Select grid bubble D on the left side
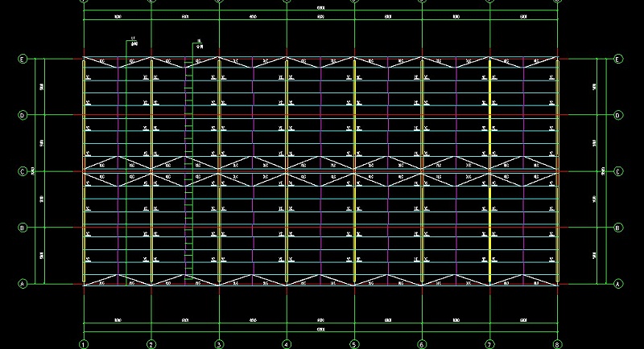The image size is (644, 349). 23,115
